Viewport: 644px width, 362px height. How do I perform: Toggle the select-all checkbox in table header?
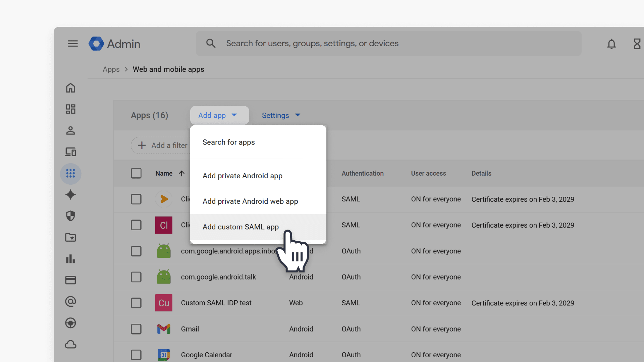(136, 173)
